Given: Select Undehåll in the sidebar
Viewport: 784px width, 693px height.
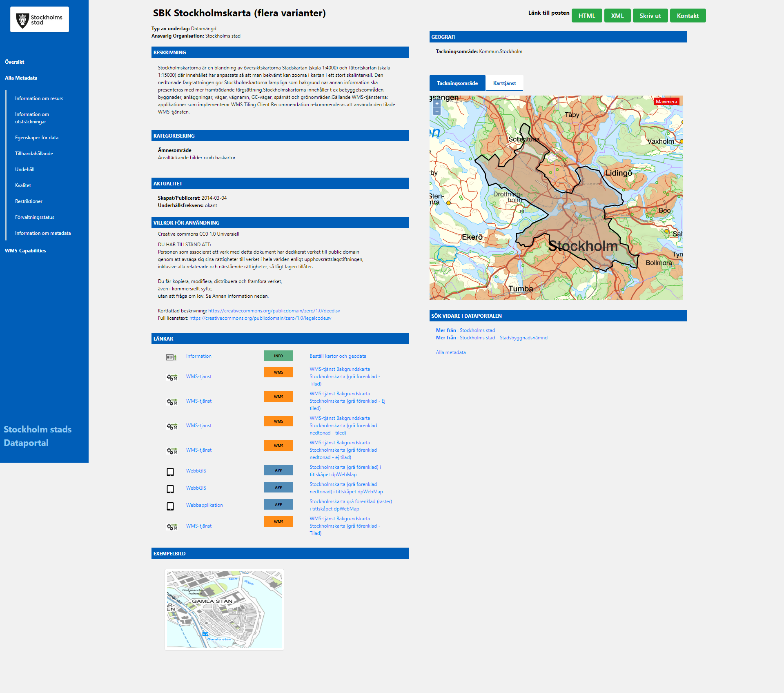Looking at the screenshot, I should click(x=25, y=169).
